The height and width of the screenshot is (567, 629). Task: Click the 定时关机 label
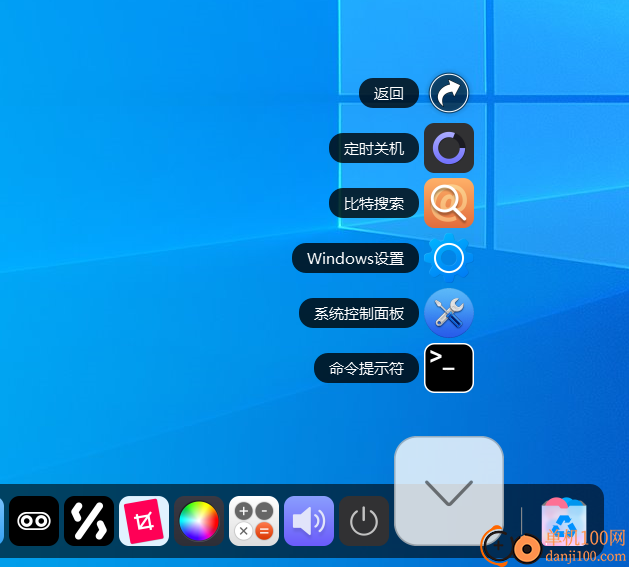coord(374,148)
